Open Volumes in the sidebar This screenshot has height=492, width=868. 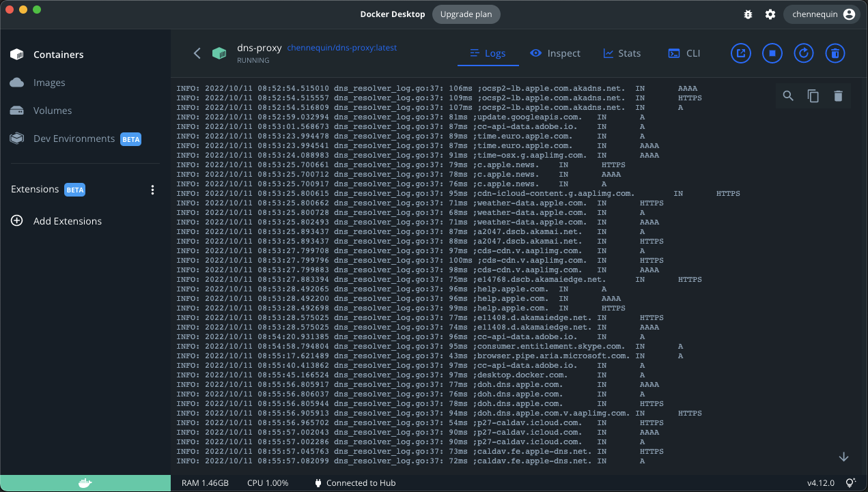point(85,111)
